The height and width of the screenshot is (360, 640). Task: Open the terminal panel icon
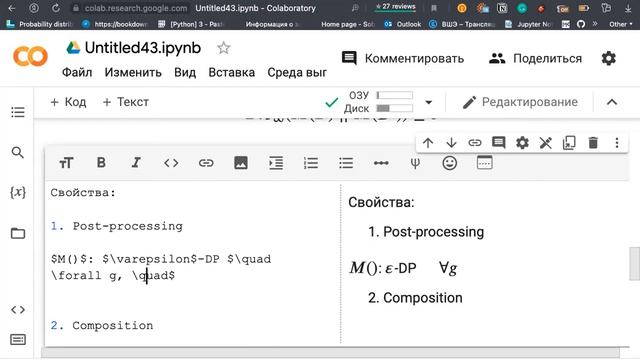point(18,340)
